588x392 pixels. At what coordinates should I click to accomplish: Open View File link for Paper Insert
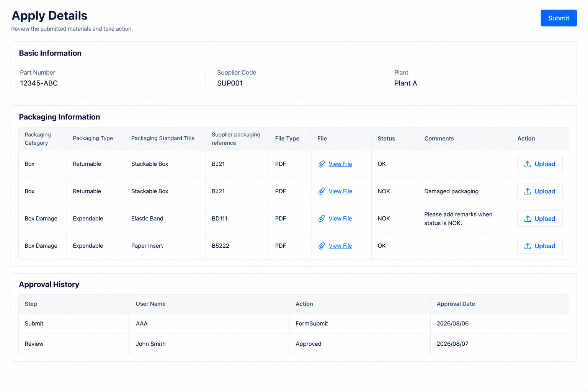(340, 246)
